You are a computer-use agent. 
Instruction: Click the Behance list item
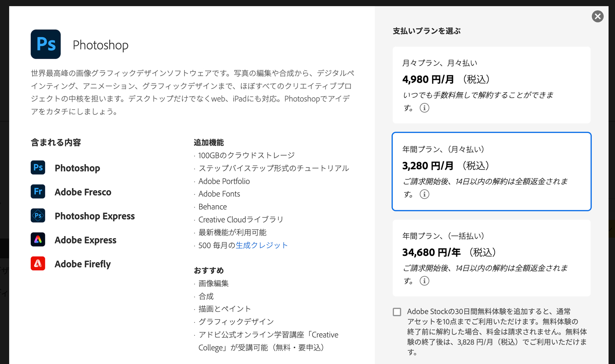point(213,207)
